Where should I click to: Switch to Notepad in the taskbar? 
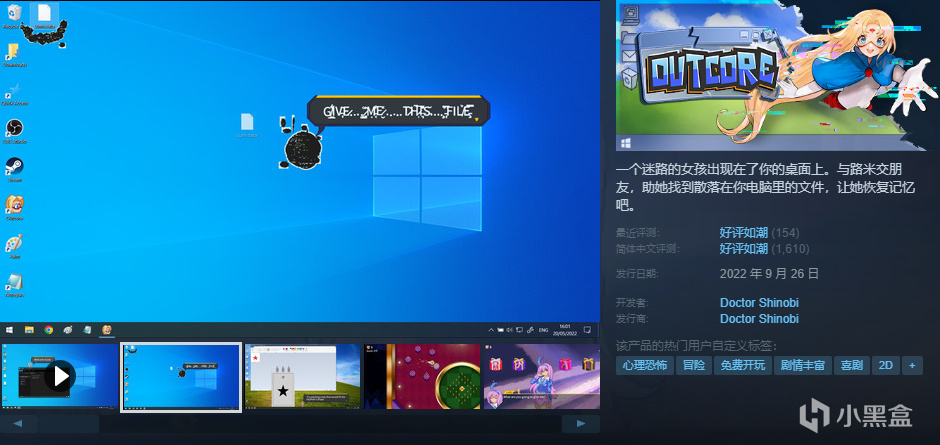point(87,330)
